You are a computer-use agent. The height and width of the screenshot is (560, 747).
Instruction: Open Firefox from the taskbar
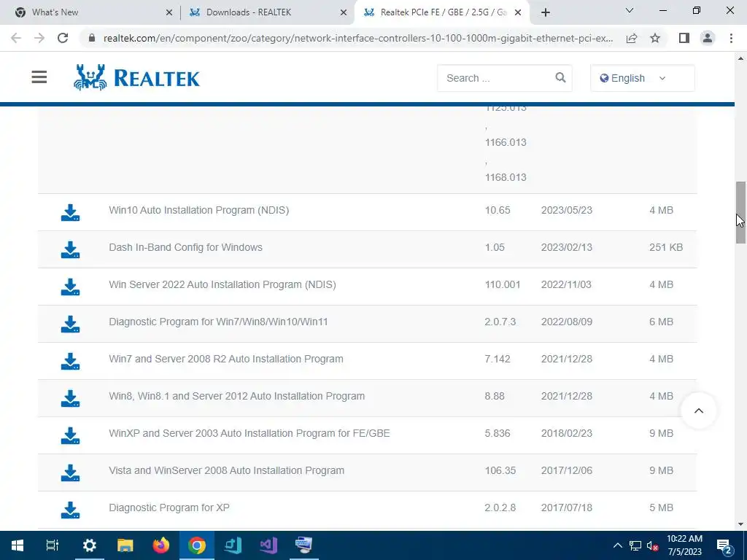161,545
